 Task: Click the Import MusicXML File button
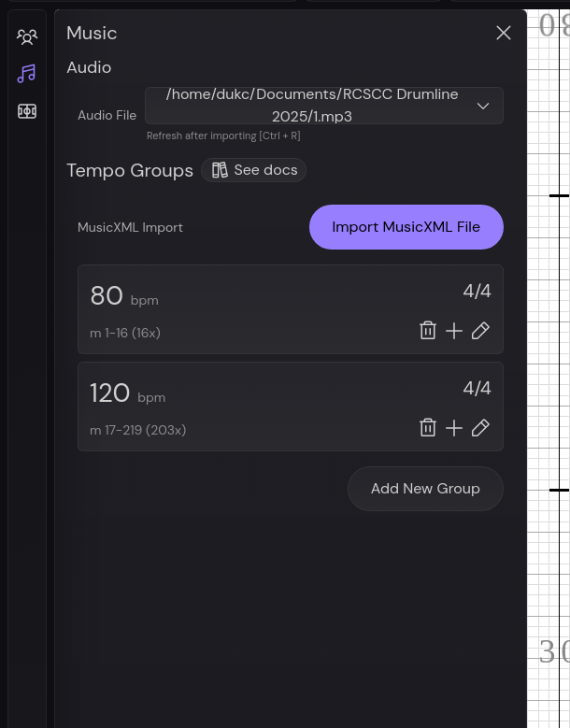click(406, 227)
